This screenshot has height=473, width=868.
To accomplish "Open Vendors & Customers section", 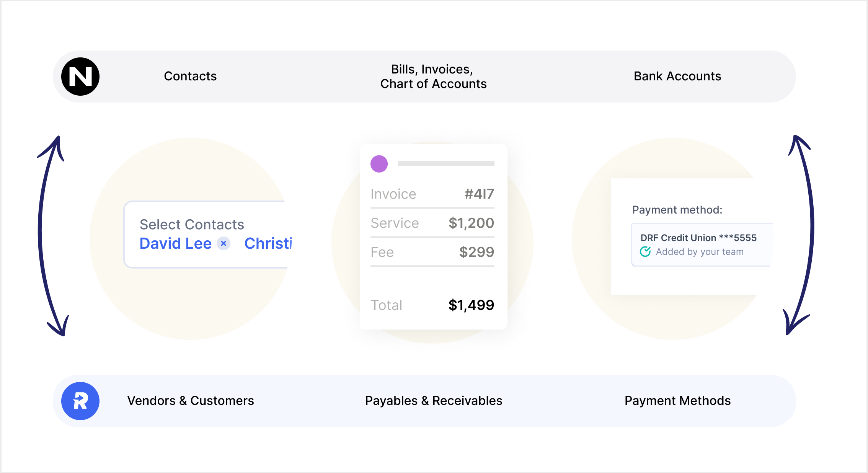I will pyautogui.click(x=190, y=401).
